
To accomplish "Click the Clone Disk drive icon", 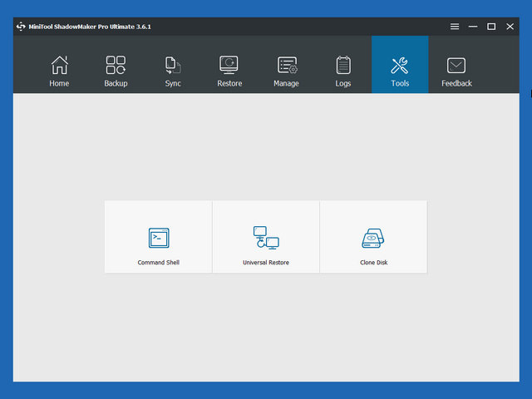I will [373, 239].
